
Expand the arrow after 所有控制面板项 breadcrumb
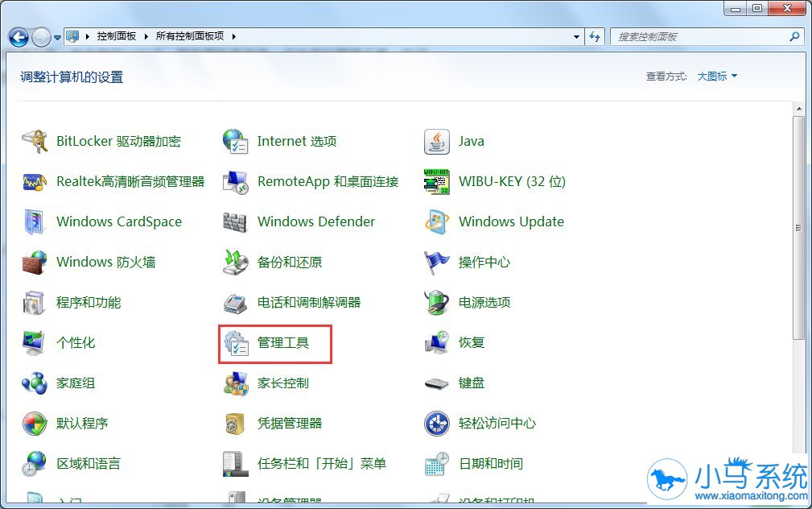pyautogui.click(x=234, y=36)
